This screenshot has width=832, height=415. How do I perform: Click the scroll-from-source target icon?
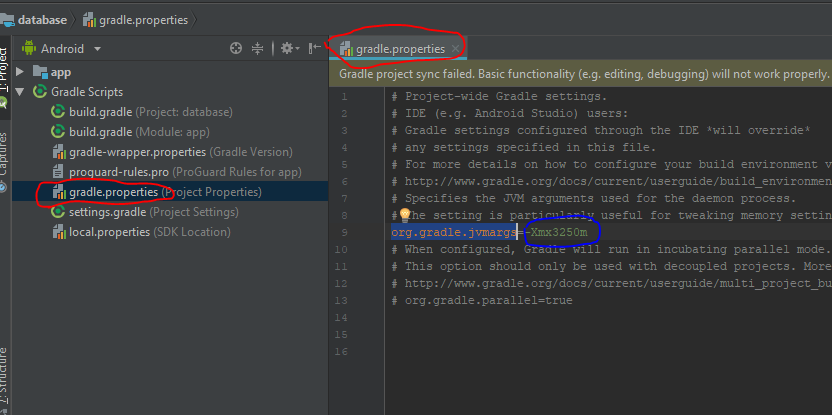pyautogui.click(x=236, y=48)
